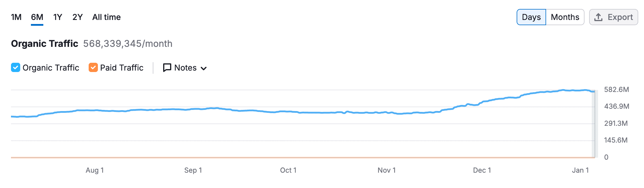This screenshot has width=644, height=188.
Task: Switch chart granularity to Months
Action: [565, 17]
